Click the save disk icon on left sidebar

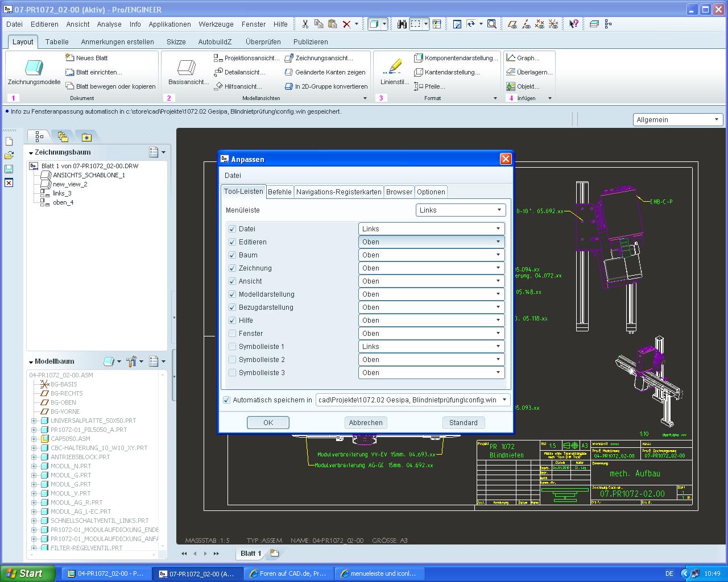[x=9, y=169]
